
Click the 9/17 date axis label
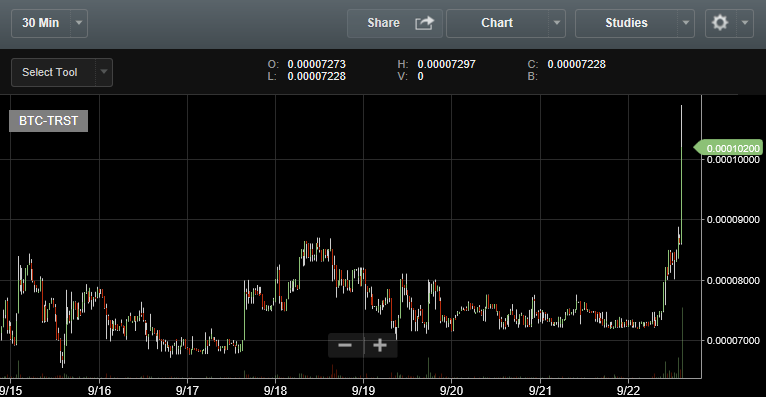coord(188,391)
